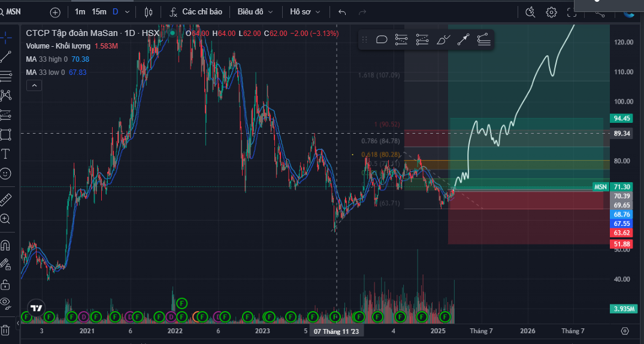
Task: Open time axis settings hexagon icon
Action: click(625, 331)
